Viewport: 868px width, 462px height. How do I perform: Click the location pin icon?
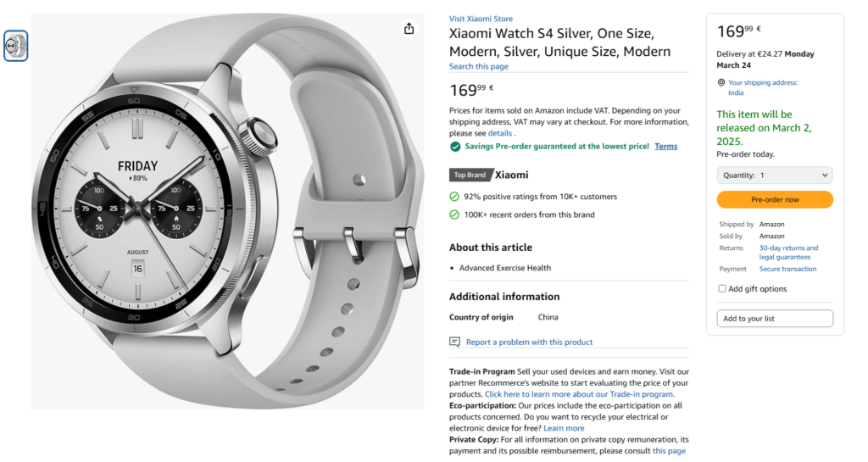point(721,83)
